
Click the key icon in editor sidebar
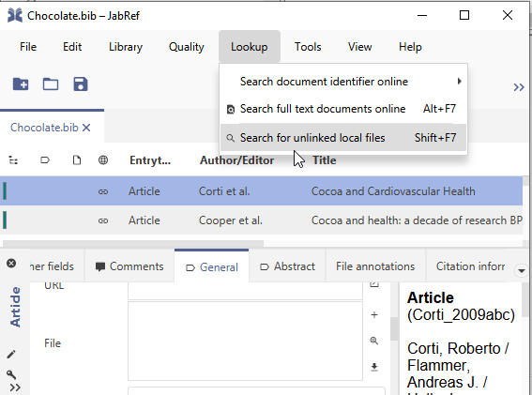11,374
